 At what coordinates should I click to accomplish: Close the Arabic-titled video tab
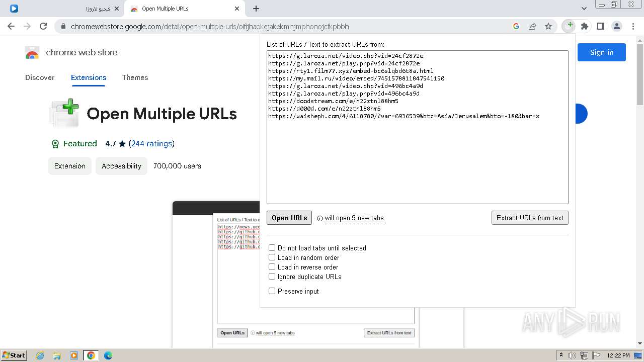pyautogui.click(x=117, y=9)
